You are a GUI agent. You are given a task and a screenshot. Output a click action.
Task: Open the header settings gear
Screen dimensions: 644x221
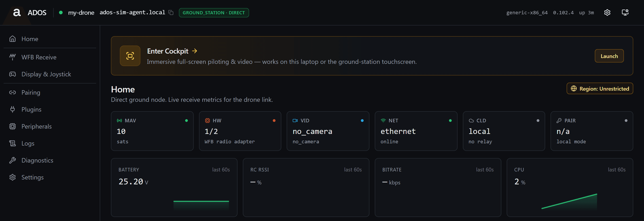point(607,13)
